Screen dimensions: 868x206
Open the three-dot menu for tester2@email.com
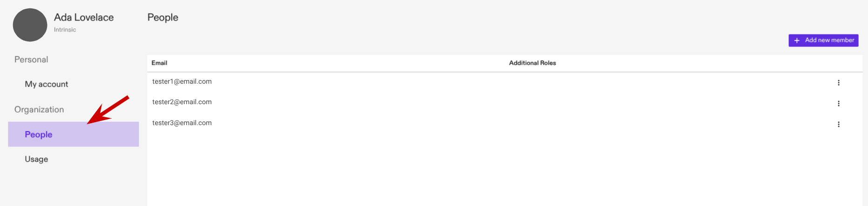coord(838,104)
